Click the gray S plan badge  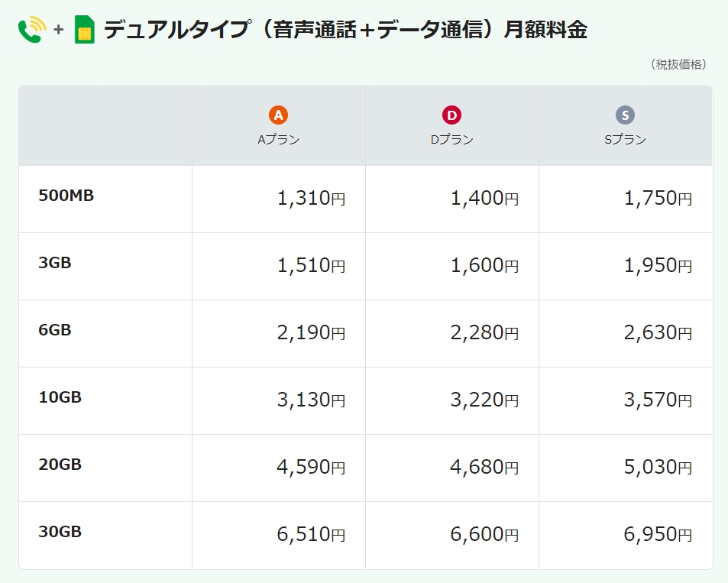[625, 115]
